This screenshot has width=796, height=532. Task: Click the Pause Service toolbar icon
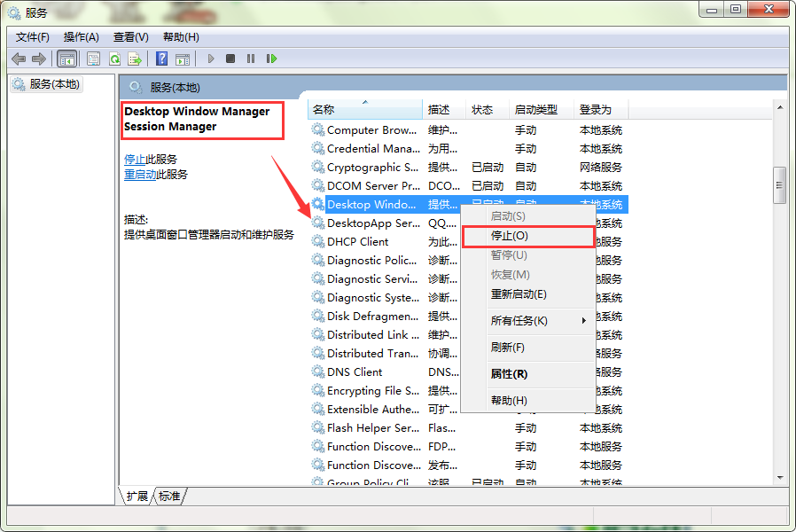[251, 59]
